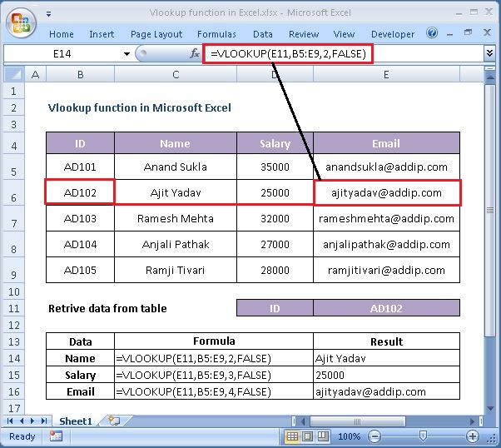
Task: Switch to Page Break Preview icon
Action: pos(323,436)
